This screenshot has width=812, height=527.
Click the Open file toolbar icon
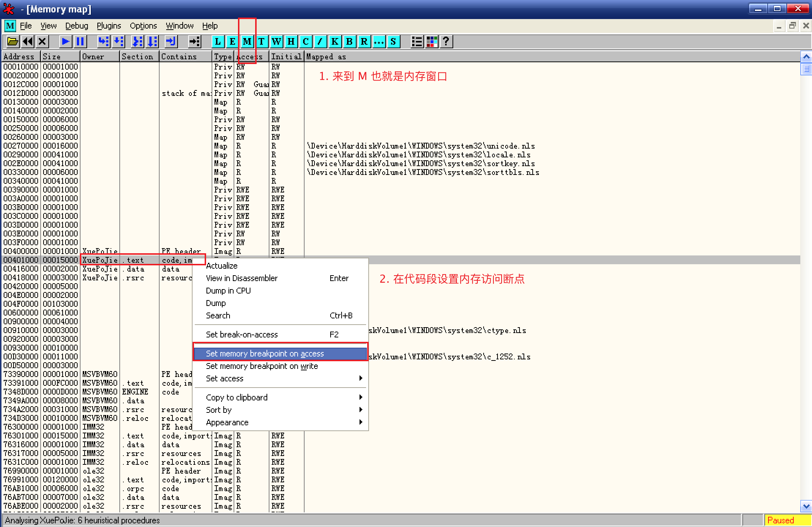(x=12, y=42)
